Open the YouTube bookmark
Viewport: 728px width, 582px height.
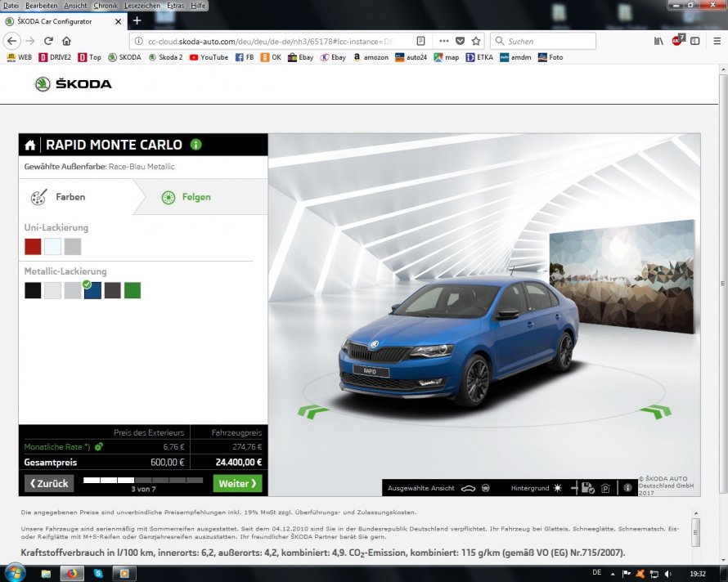tap(209, 57)
